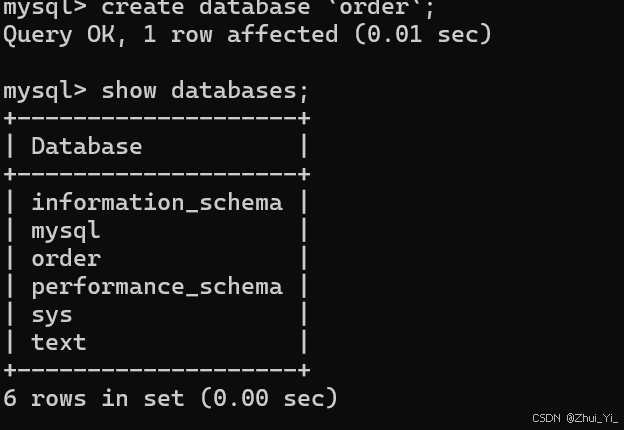Click the CSDN @Zhui_Yi_ watermark

[575, 418]
